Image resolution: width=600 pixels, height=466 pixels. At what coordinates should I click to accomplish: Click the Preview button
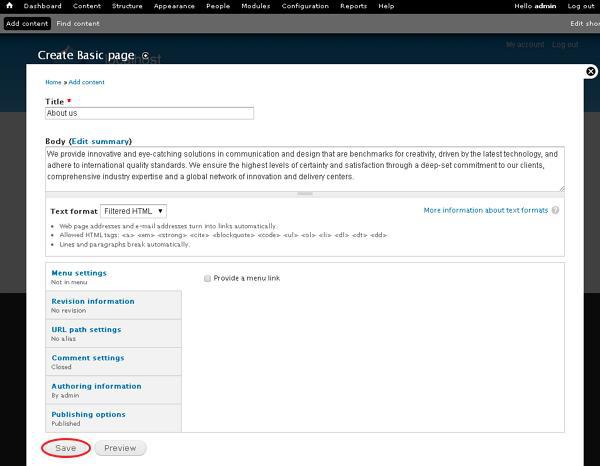click(120, 448)
